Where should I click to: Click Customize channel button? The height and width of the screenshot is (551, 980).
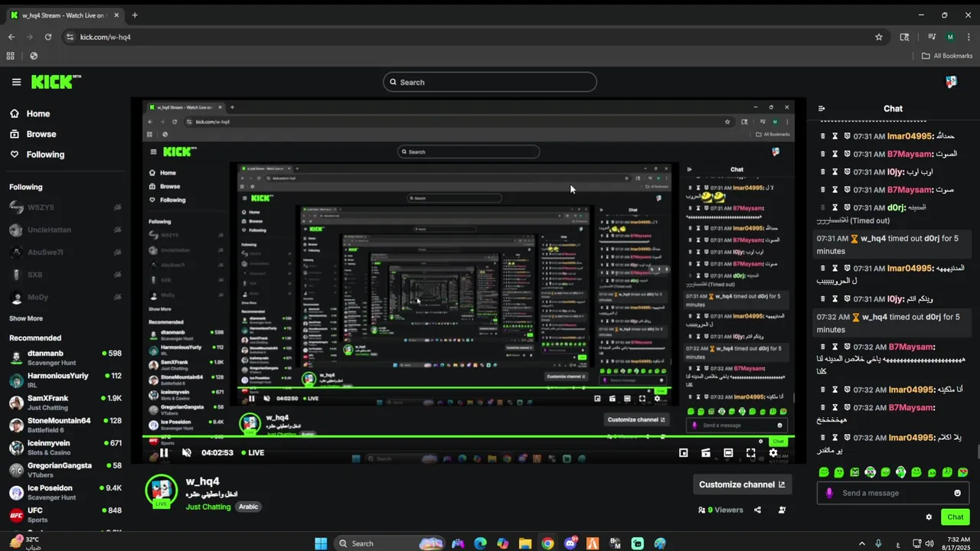[742, 484]
